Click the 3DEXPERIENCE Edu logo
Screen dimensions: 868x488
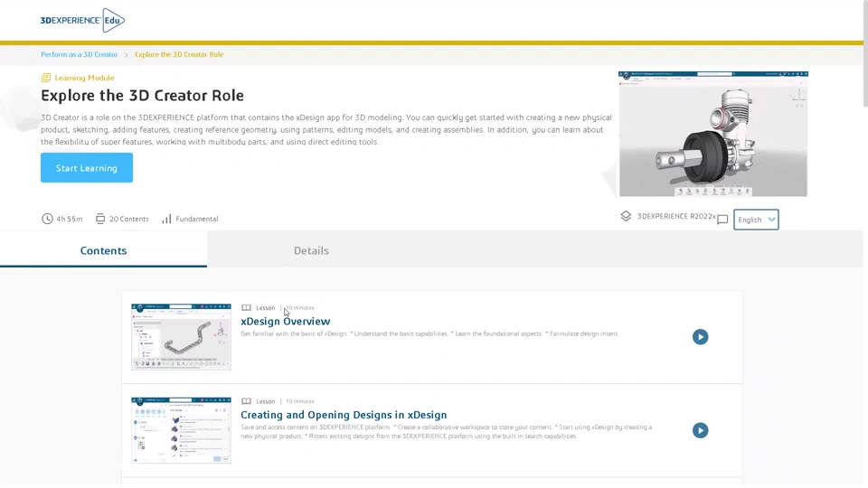click(x=82, y=21)
